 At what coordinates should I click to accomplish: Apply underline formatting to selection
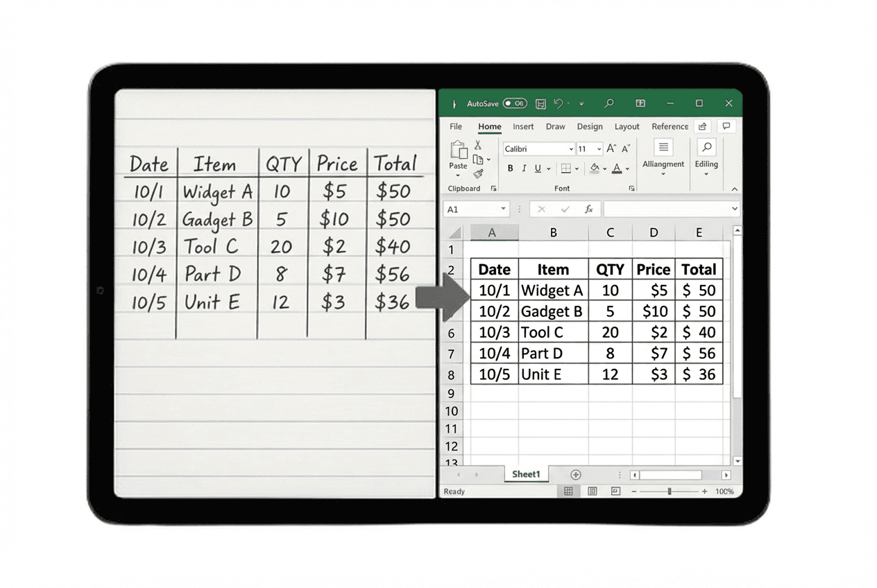click(538, 169)
